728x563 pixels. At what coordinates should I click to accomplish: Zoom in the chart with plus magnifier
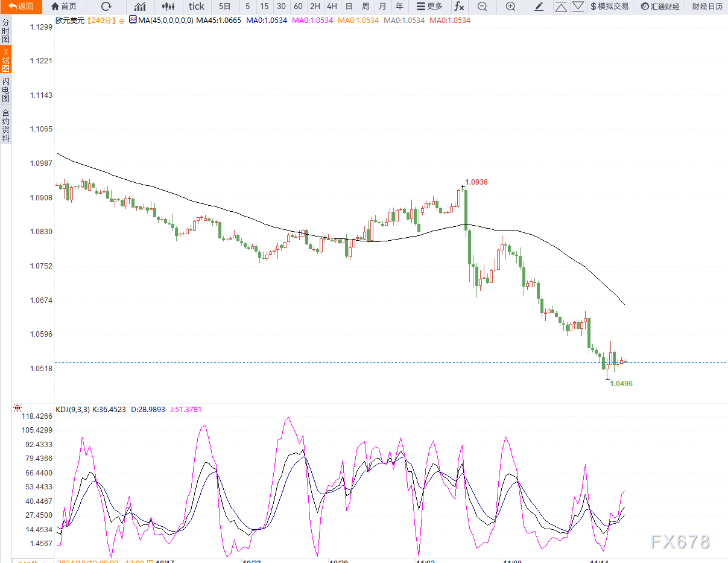[510, 7]
